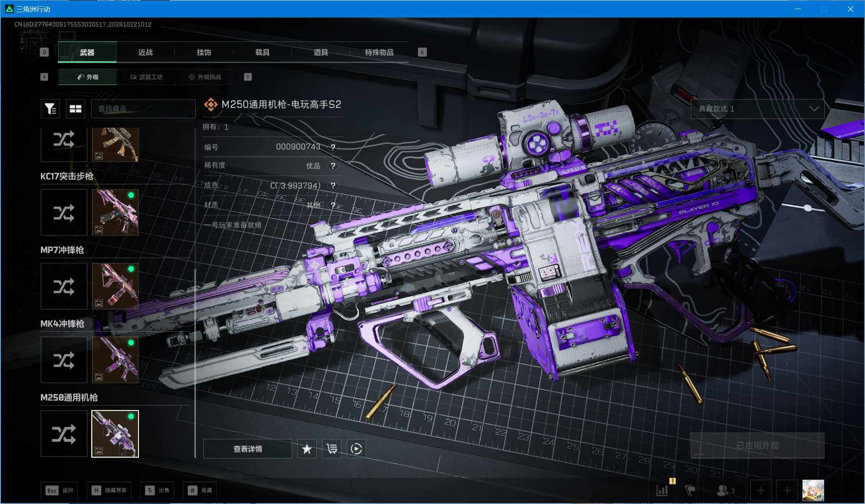
Task: Click the question mark next to 材质
Action: 333,205
